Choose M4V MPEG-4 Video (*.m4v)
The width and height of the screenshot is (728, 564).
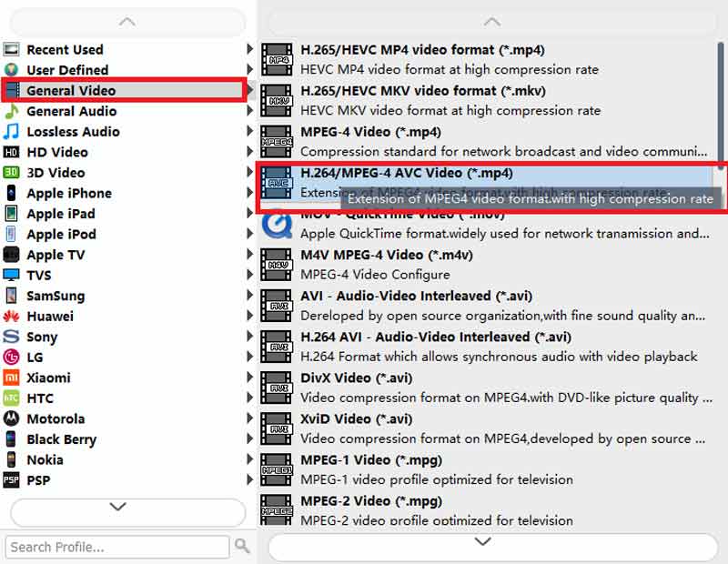click(x=487, y=265)
